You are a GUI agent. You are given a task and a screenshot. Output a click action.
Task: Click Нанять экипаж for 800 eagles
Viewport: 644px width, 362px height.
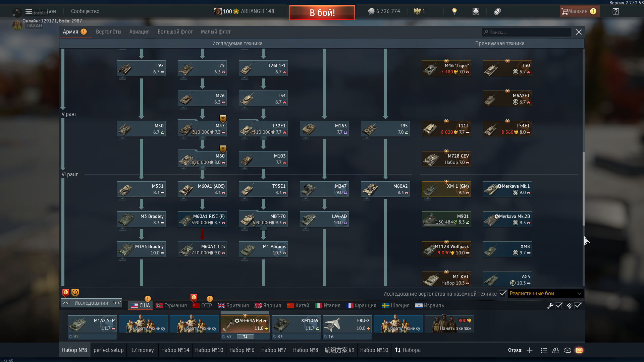coord(449,324)
